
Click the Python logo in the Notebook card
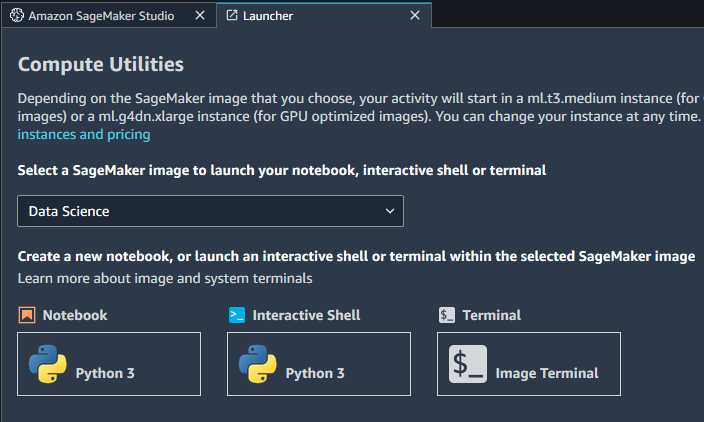(x=48, y=366)
